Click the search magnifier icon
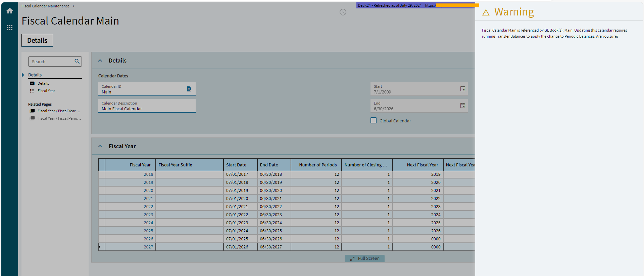The height and width of the screenshot is (276, 644). point(77,61)
